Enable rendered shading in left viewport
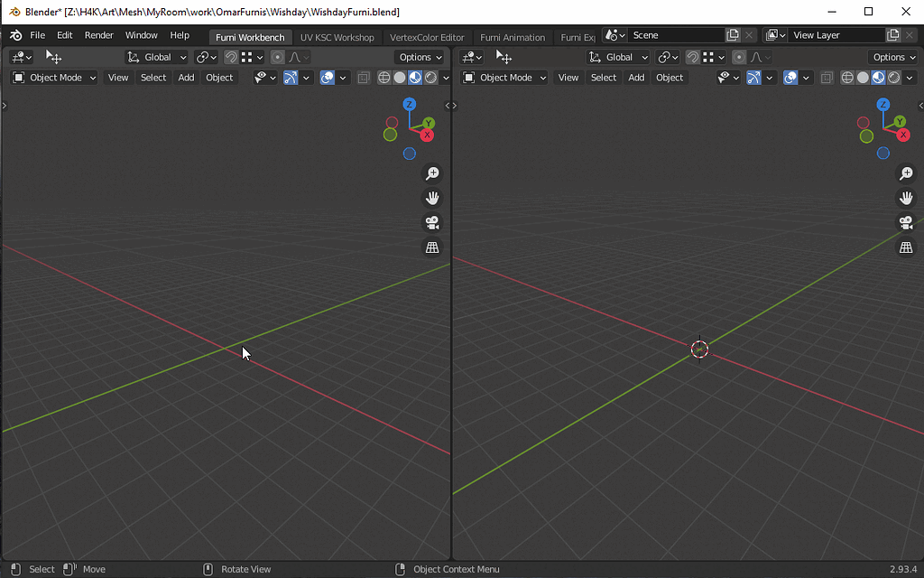 pyautogui.click(x=430, y=78)
